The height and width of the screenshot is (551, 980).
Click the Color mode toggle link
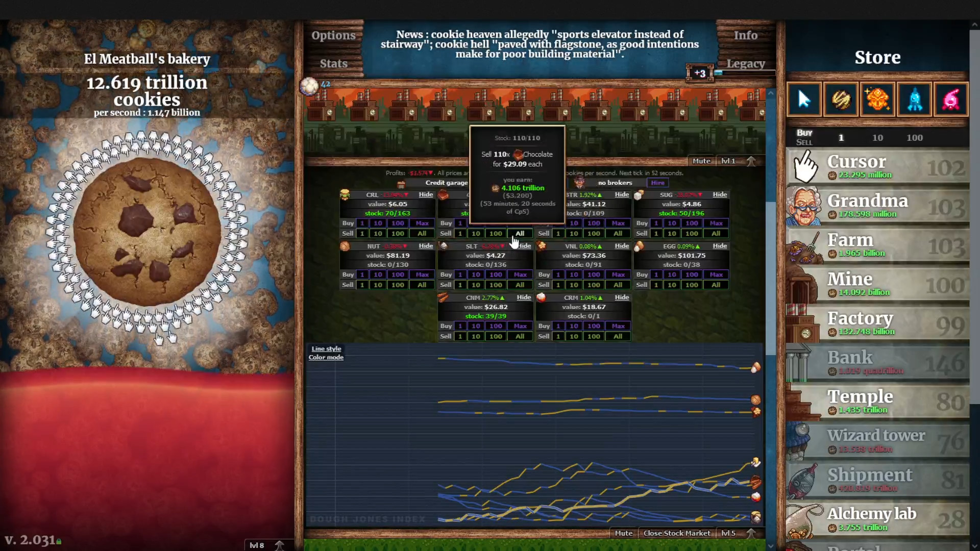click(x=326, y=357)
